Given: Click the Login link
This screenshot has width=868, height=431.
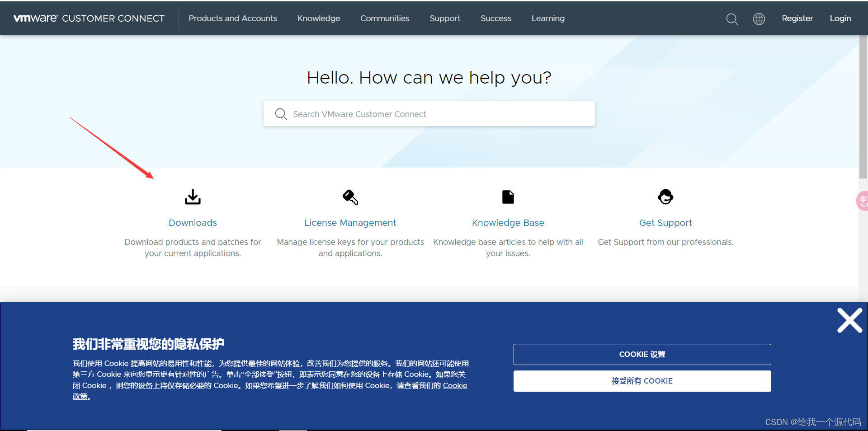Looking at the screenshot, I should click(840, 19).
